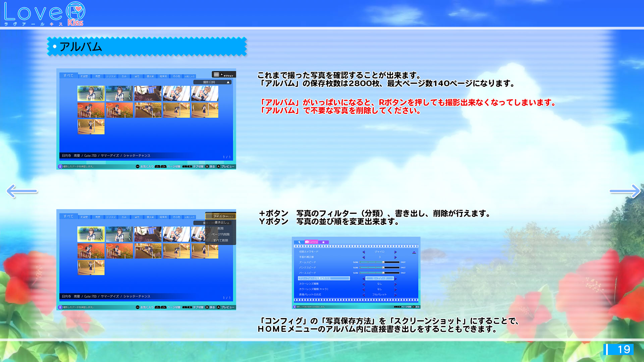Click right arrow for 表情パレットの方式 setting
This screenshot has height=362, width=644.
[395, 295]
